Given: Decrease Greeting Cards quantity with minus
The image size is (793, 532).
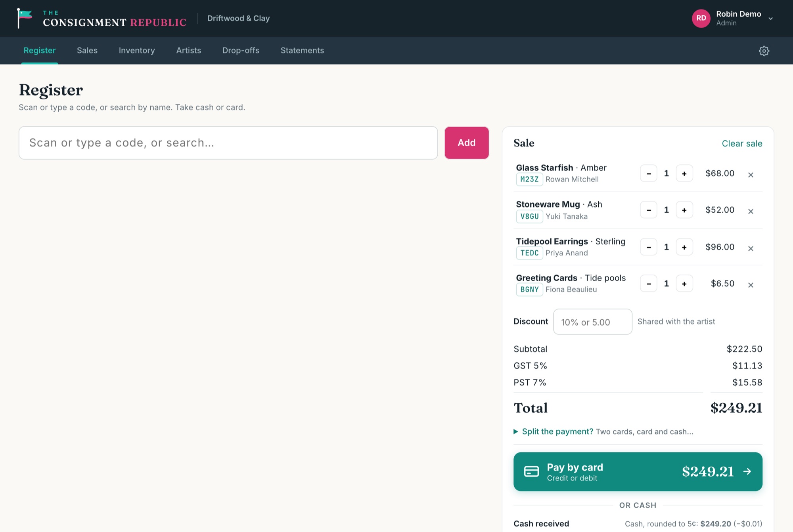Looking at the screenshot, I should tap(649, 284).
